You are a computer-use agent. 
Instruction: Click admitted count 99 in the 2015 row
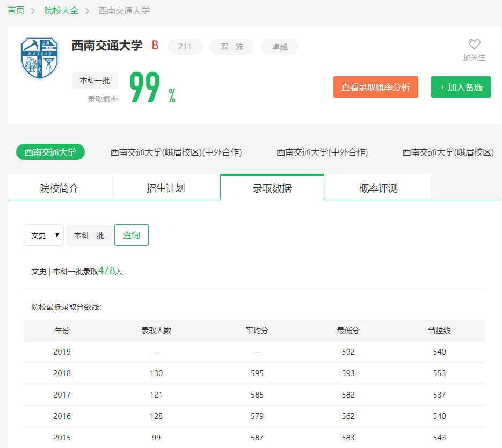click(156, 438)
